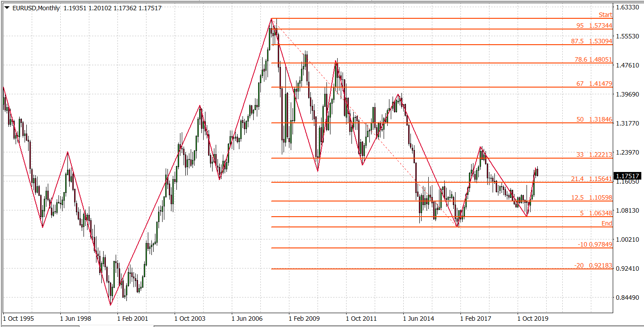The width and height of the screenshot is (644, 327).
Task: Click the 1 Oct 2011 date label
Action: point(361,319)
